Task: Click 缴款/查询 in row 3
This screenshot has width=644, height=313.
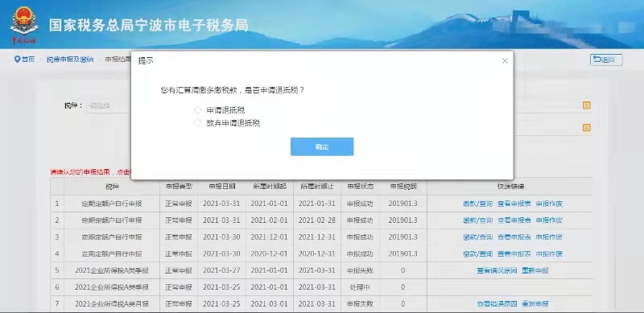Action: pos(477,237)
